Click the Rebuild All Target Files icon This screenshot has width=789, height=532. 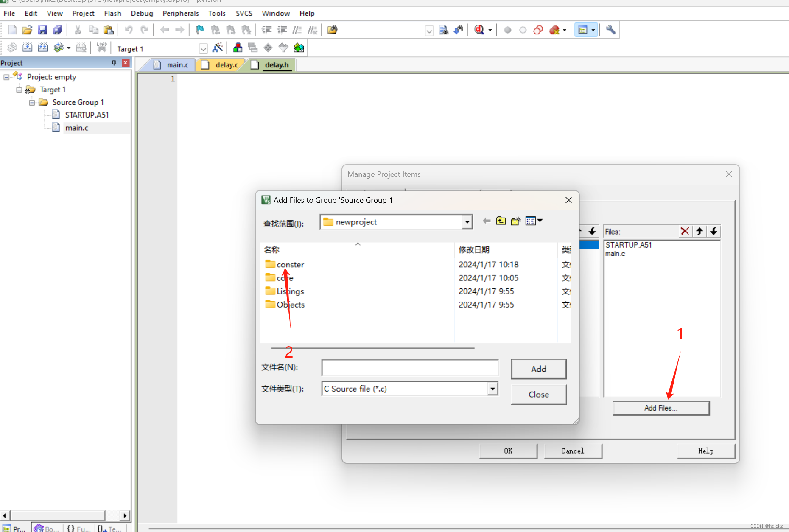point(43,47)
